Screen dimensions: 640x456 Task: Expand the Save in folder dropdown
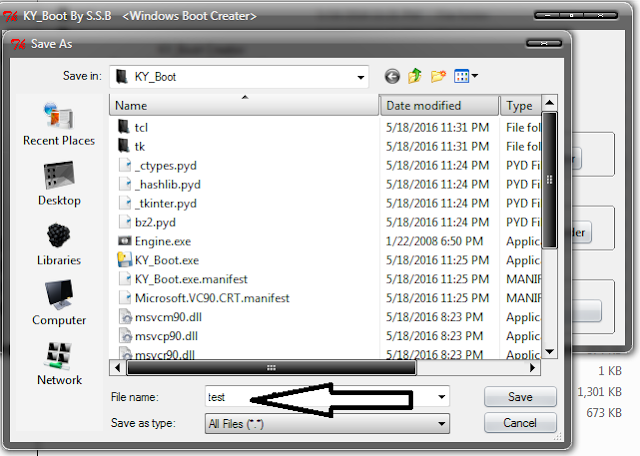pyautogui.click(x=360, y=77)
